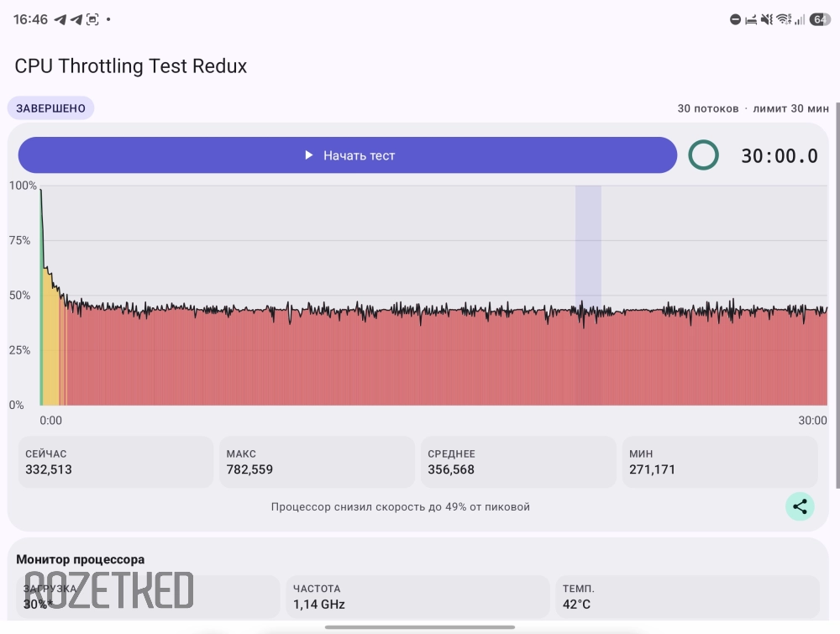The image size is (840, 634).
Task: Click the ЧАСТОТА 1,14 GHz card
Action: click(x=417, y=597)
